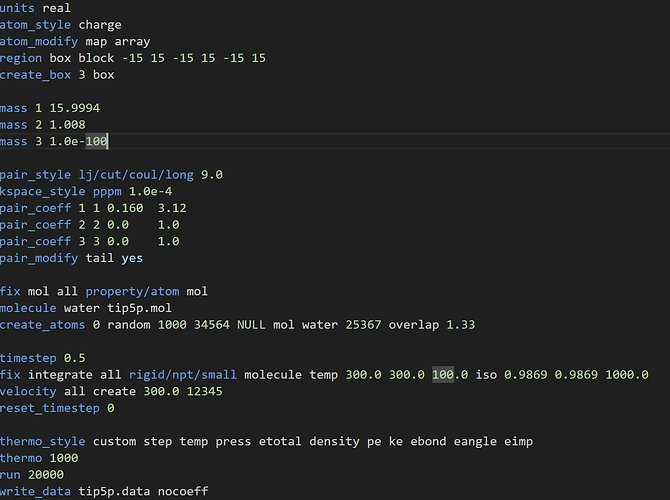Click the 'atom_modify' command
This screenshot has width=670, height=500.
(39, 42)
